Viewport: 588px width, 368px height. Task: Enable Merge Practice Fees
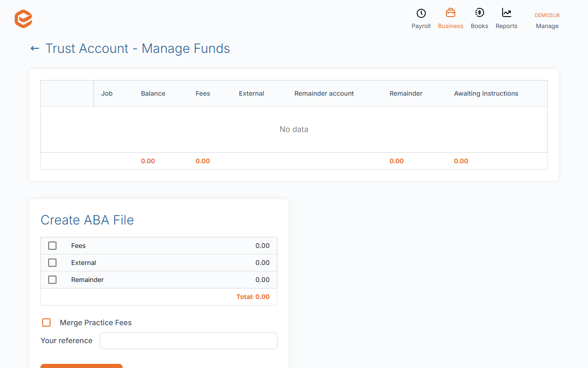[x=46, y=322]
